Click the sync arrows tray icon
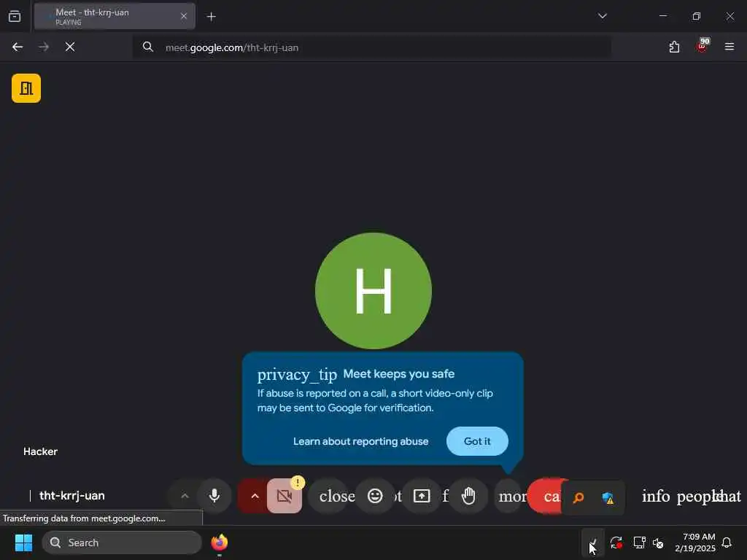This screenshot has height=560, width=747. tap(616, 542)
